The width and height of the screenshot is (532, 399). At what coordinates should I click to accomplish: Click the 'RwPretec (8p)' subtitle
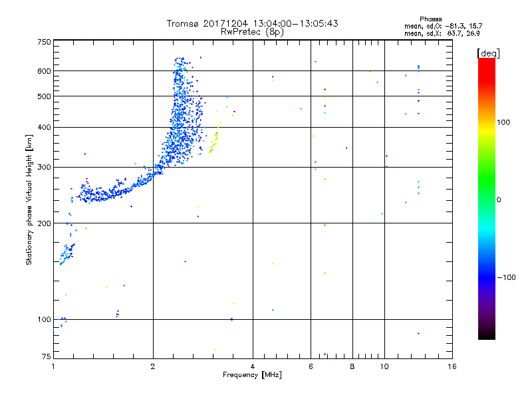click(252, 32)
